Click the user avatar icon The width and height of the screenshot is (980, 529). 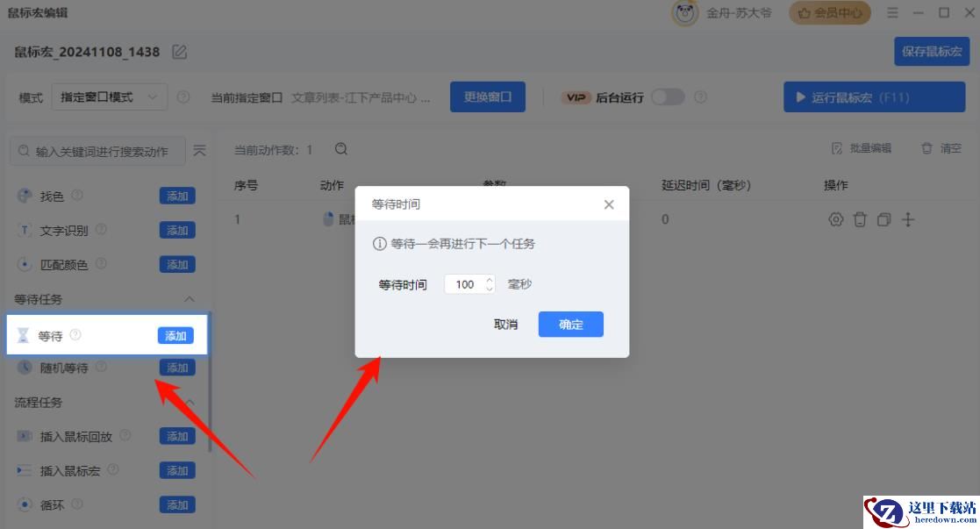(685, 12)
